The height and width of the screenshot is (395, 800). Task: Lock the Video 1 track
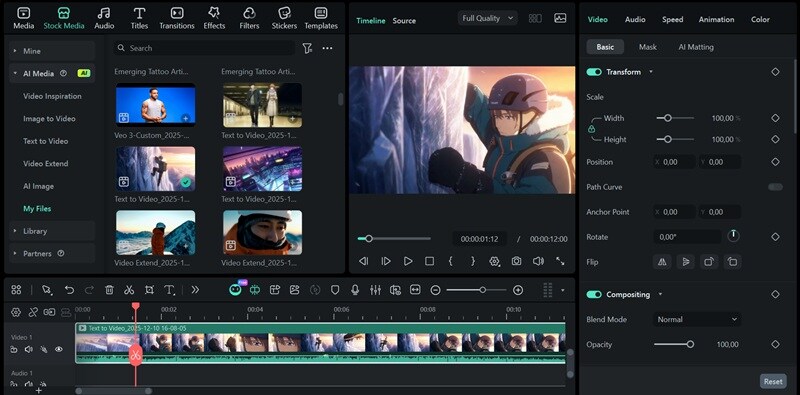pyautogui.click(x=14, y=349)
